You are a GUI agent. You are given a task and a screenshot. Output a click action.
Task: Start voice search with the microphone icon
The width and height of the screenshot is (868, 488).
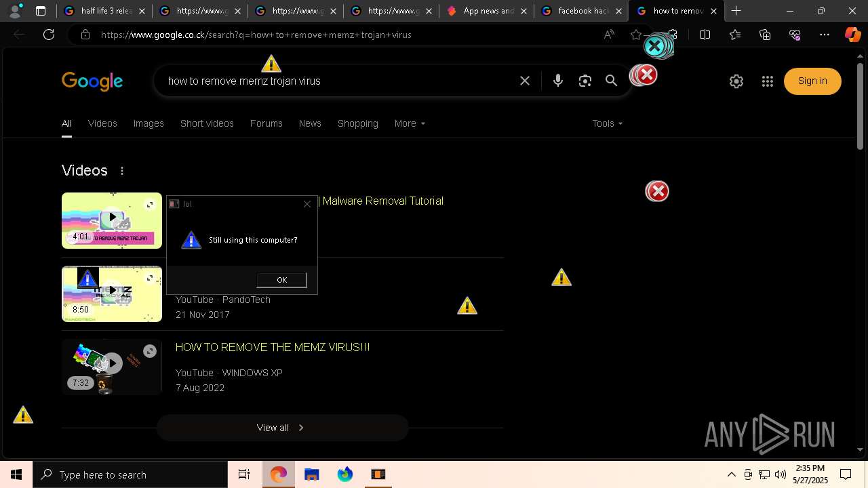pos(558,81)
